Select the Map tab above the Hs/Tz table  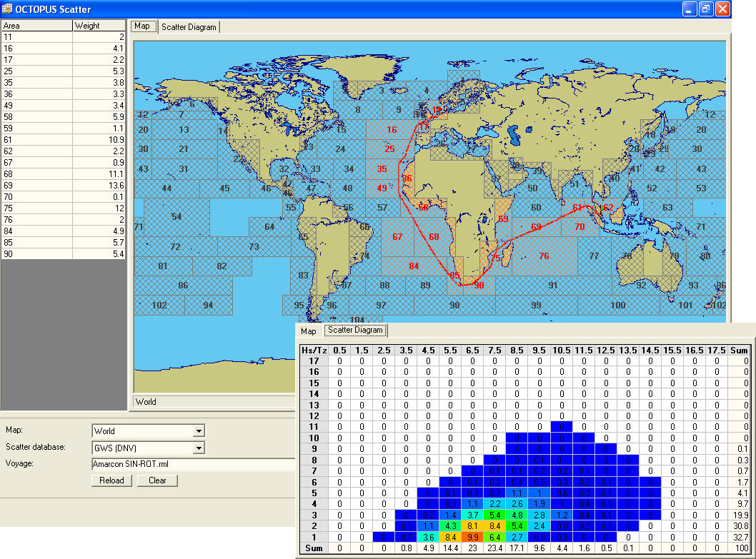coord(309,331)
